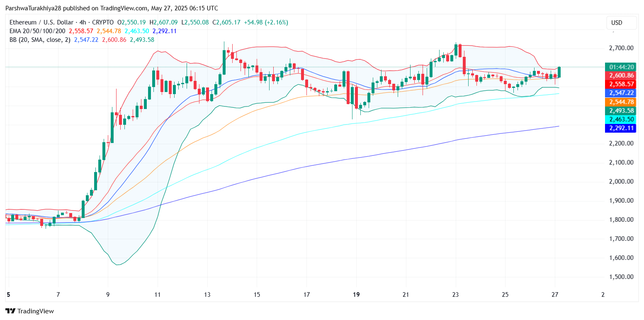Click the blue 2,547.22 price axis tag
Viewport: 644px width, 320px height.
click(620, 93)
